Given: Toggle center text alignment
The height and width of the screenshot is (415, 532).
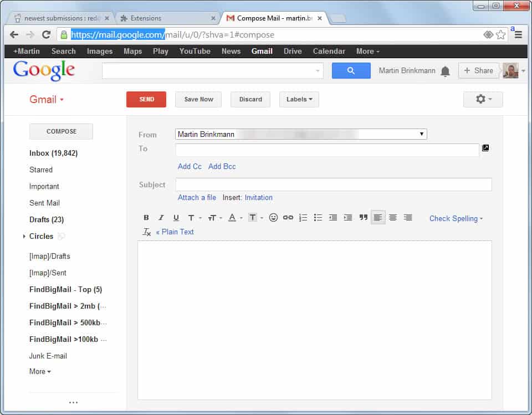Looking at the screenshot, I should click(x=393, y=217).
